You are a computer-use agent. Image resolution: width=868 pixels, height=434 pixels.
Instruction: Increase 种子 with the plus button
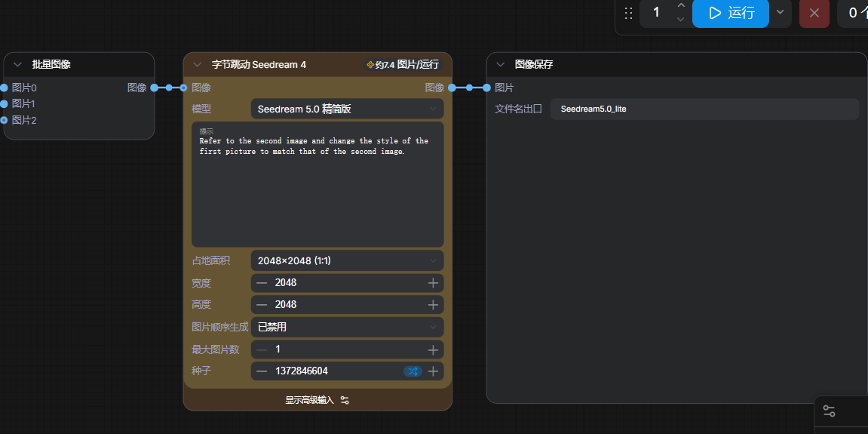(x=433, y=371)
